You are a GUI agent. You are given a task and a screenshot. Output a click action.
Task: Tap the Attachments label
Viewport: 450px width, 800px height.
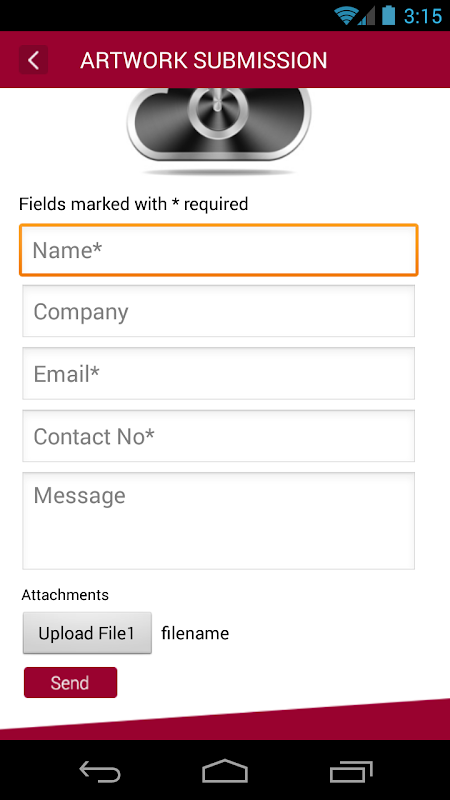(x=65, y=595)
